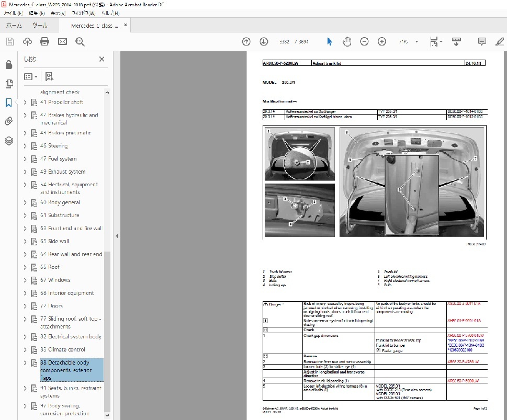Close the Mercedes_C class document tab
The width and height of the screenshot is (507, 420).
(126, 25)
